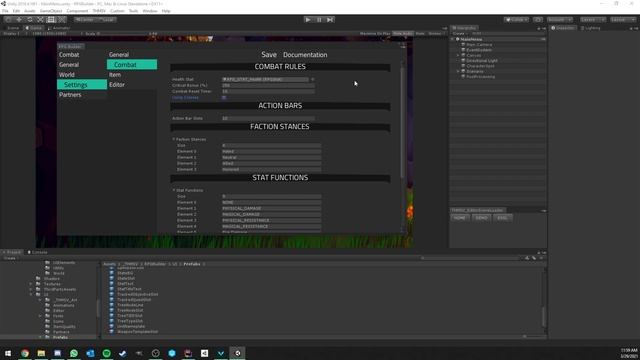The width and height of the screenshot is (640, 360).
Task: Expand the Textures folder in Project tree
Action: click(31, 284)
